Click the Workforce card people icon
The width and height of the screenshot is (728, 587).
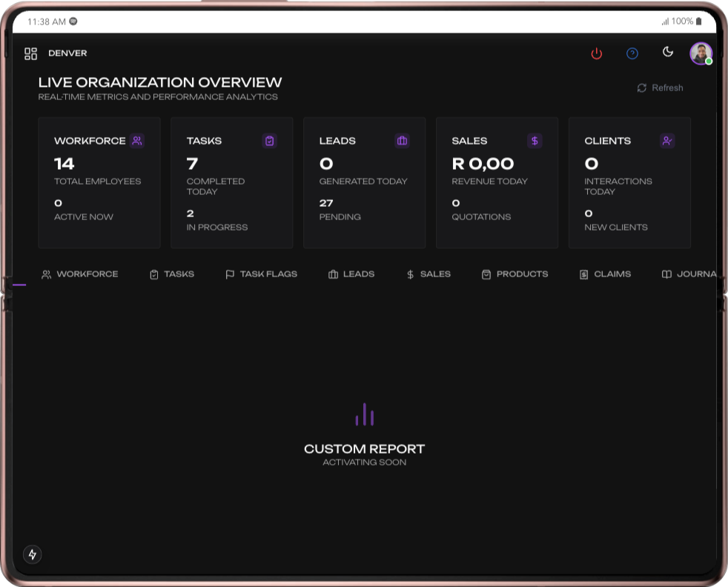point(137,141)
